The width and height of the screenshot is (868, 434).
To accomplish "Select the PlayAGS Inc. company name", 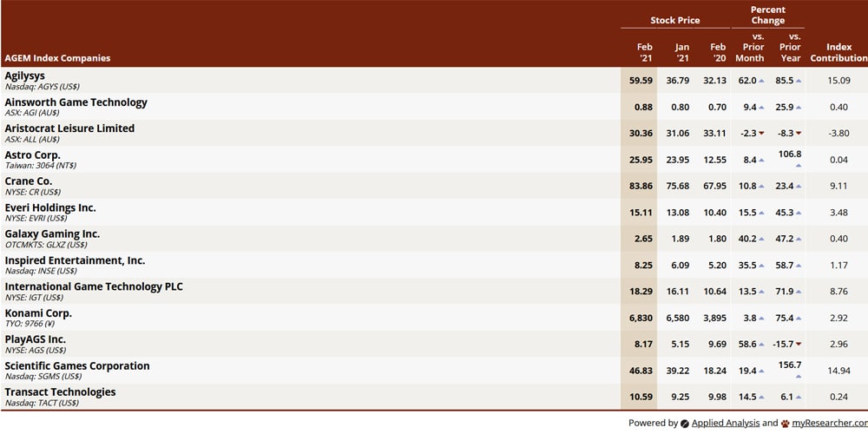I will coord(36,339).
